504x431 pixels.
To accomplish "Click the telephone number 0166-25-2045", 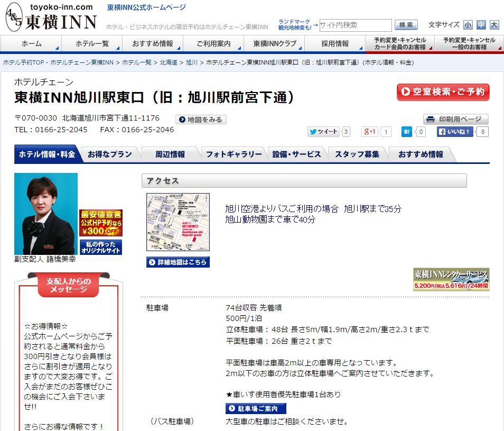I will pyautogui.click(x=61, y=130).
